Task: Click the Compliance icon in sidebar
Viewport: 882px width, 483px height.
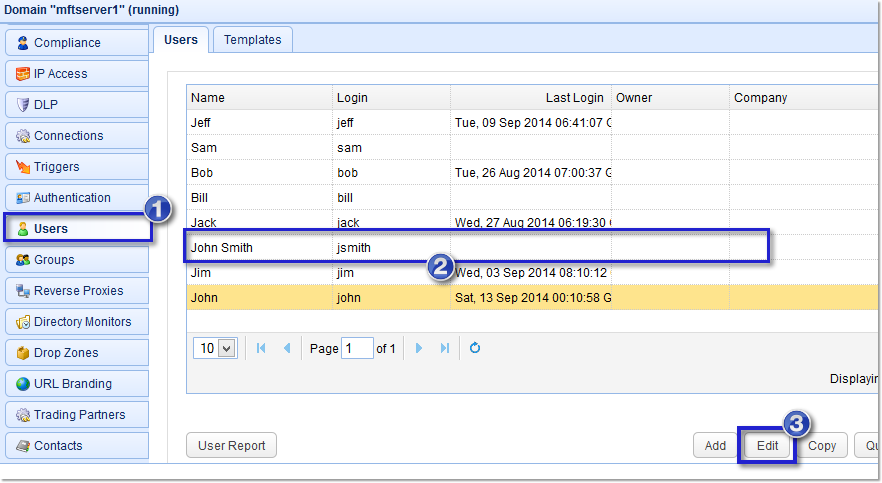Action: 23,43
